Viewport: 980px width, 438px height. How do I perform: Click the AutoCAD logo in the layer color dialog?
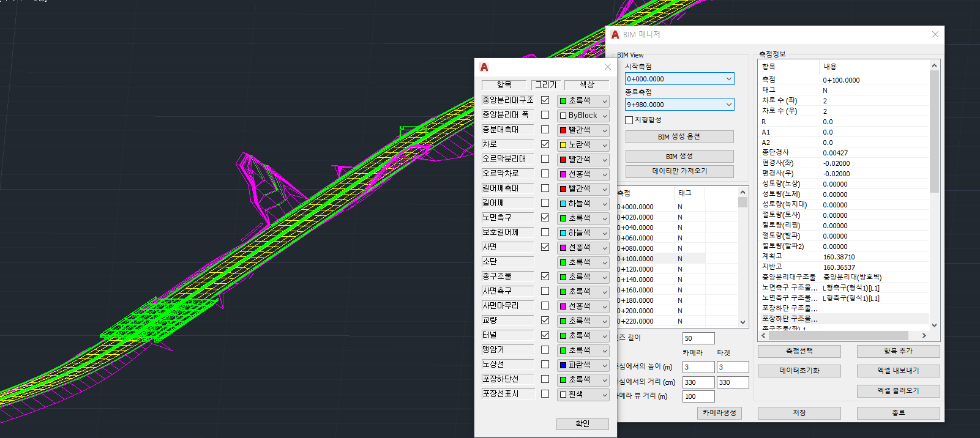click(484, 67)
